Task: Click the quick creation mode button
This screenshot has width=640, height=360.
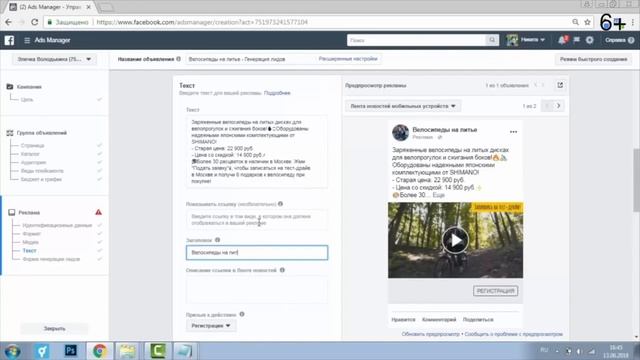Action: tap(593, 59)
